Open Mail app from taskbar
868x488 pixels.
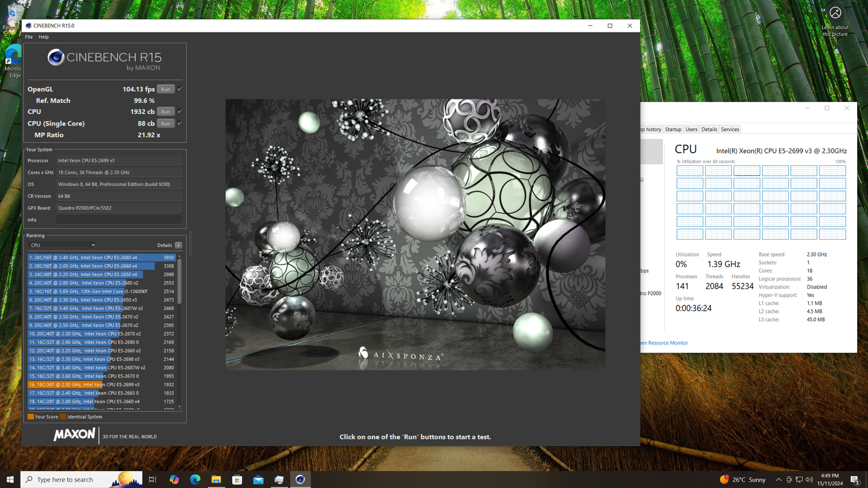click(258, 479)
